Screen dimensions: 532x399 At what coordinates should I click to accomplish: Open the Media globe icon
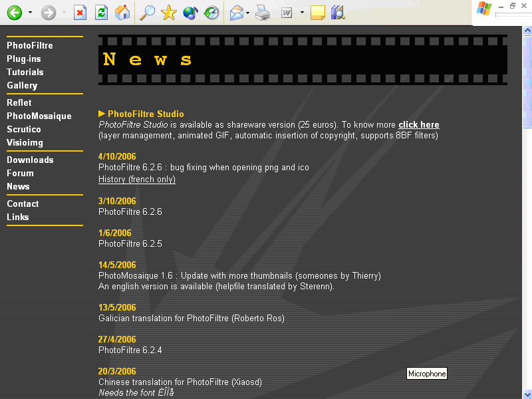[x=190, y=13]
